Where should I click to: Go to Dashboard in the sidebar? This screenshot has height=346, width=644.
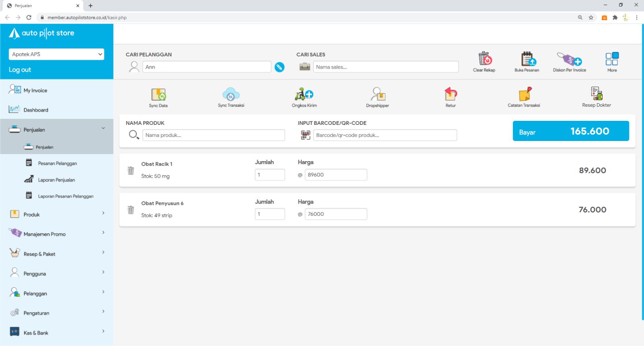pyautogui.click(x=36, y=110)
